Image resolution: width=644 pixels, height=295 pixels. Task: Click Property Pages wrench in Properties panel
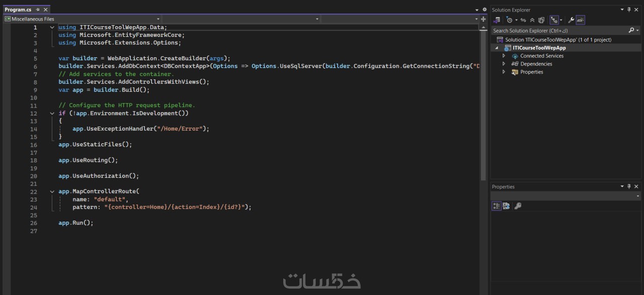coord(518,206)
